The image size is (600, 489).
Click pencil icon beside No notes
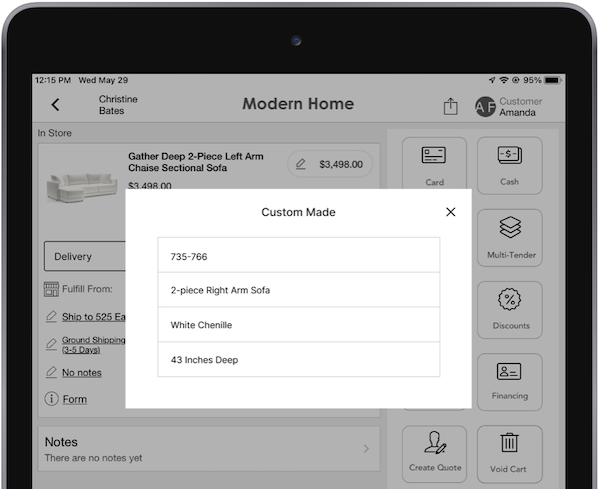pos(51,372)
